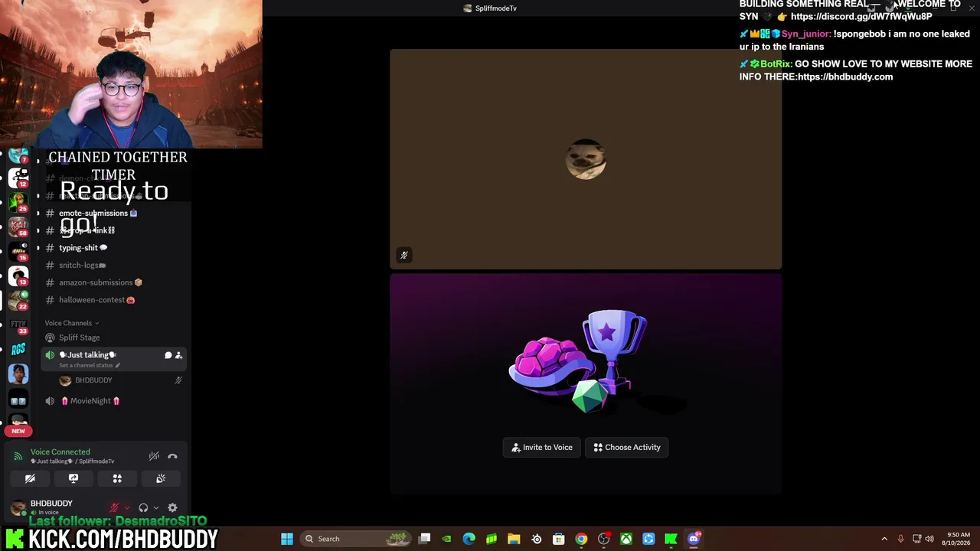Image resolution: width=980 pixels, height=551 pixels.
Task: Show hidden system tray icons
Action: coord(884,539)
